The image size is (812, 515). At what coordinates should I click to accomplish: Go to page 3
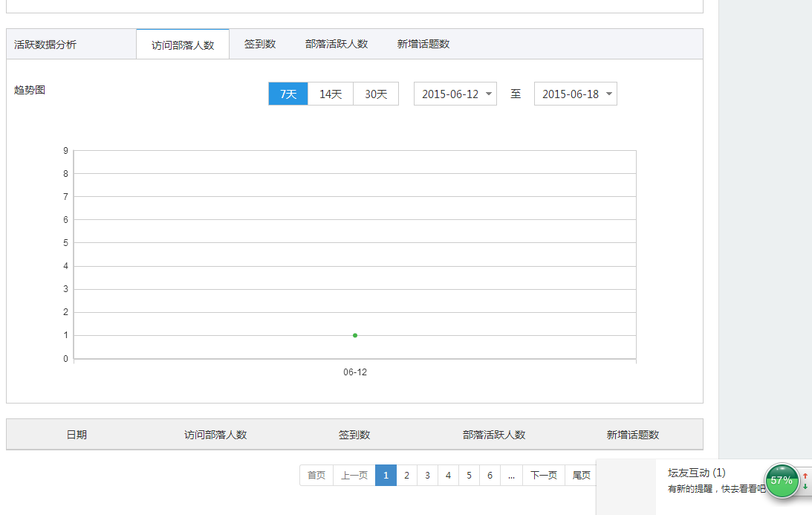pos(427,475)
